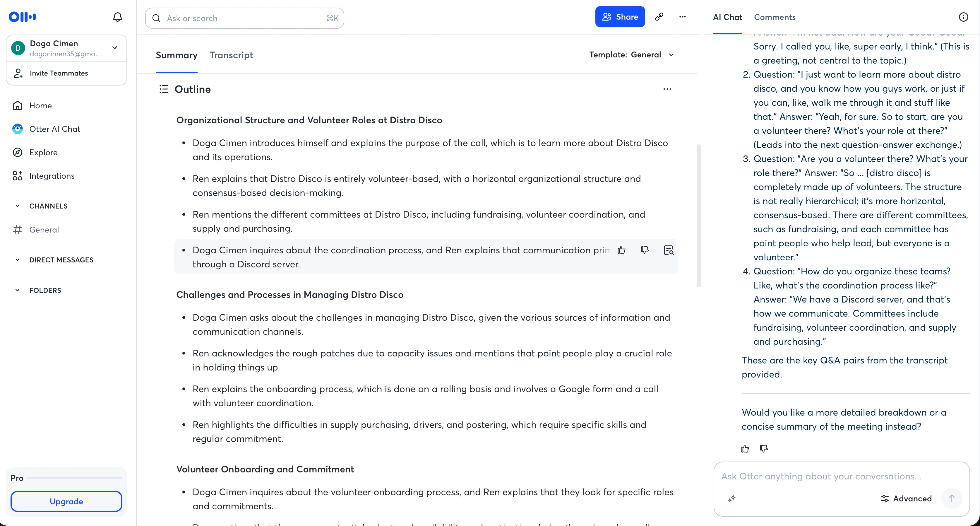Image resolution: width=980 pixels, height=526 pixels.
Task: Click heading Organizational Structure and Volunteer Roles
Action: tap(309, 120)
